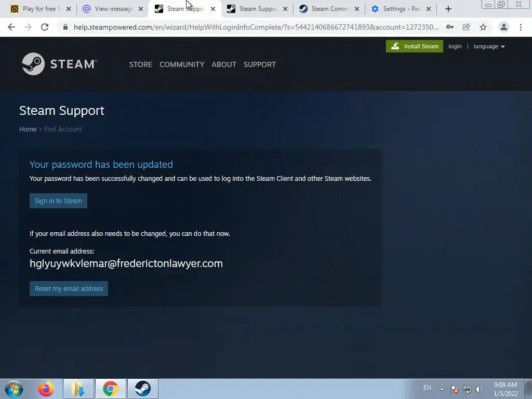
Task: Close the 'View message' tab
Action: coord(141,9)
